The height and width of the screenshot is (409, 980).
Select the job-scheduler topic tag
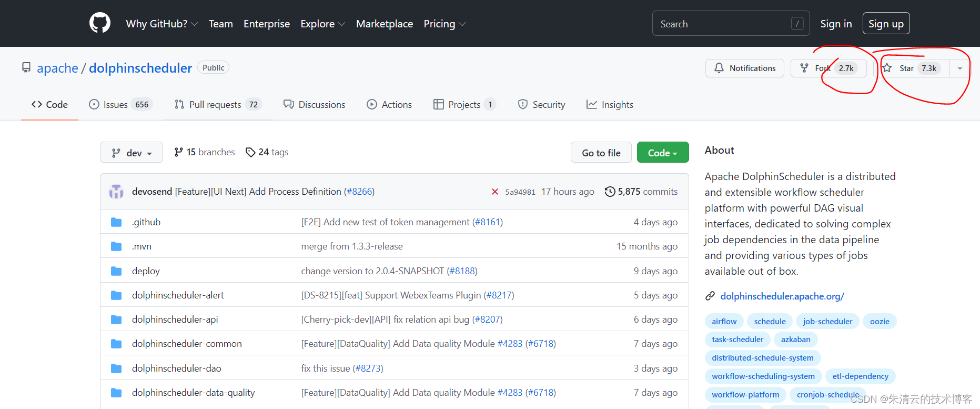coord(827,322)
